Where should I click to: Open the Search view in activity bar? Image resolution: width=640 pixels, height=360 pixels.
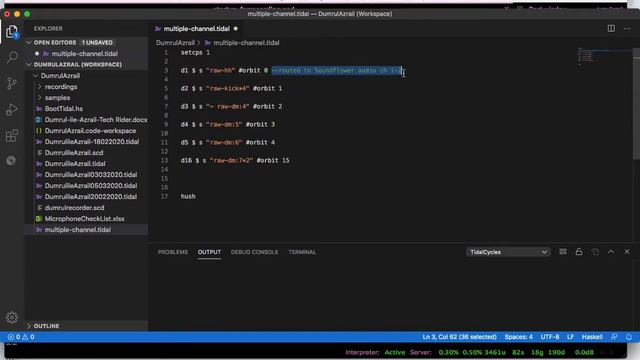pyautogui.click(x=12, y=57)
